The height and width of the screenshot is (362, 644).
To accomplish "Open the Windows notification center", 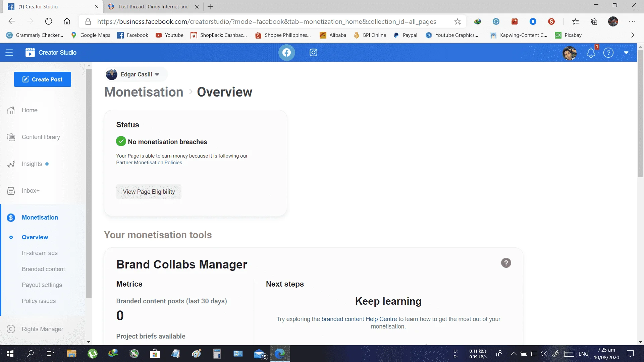I will coord(630,354).
